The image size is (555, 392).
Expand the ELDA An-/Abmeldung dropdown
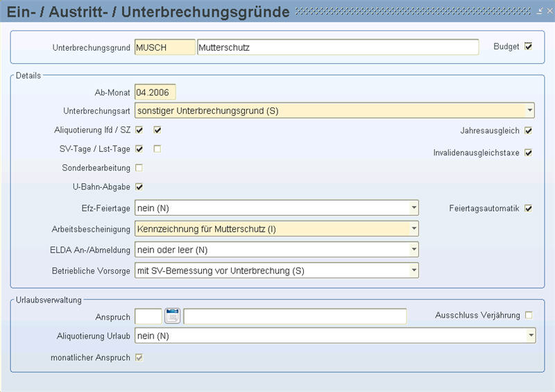pyautogui.click(x=413, y=250)
